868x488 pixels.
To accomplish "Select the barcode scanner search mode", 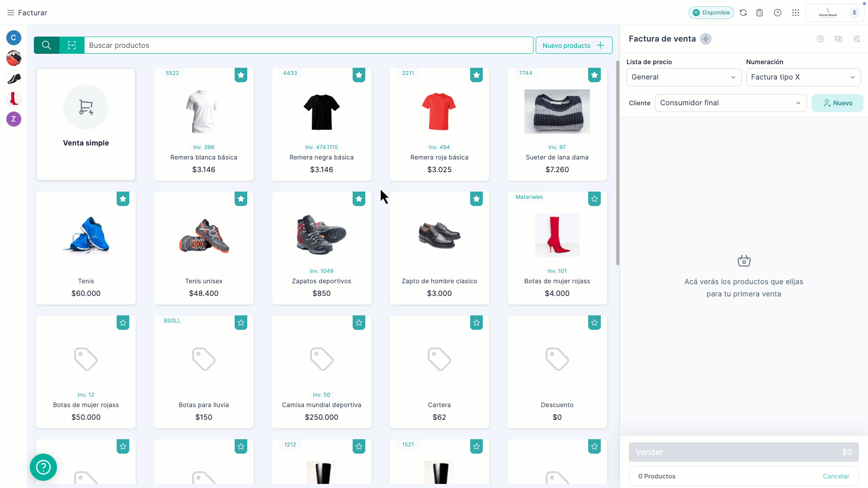I will [x=71, y=45].
